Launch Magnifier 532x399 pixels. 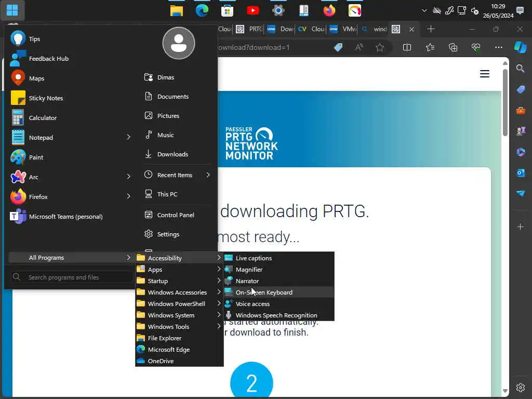(x=278, y=270)
